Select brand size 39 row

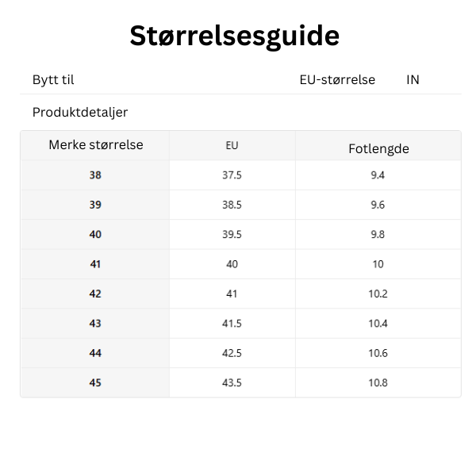coord(240,205)
